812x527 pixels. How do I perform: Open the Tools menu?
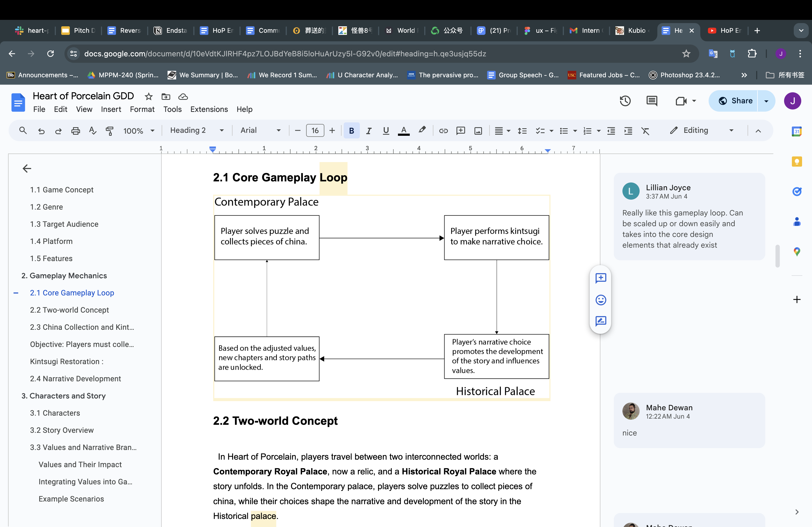point(172,109)
